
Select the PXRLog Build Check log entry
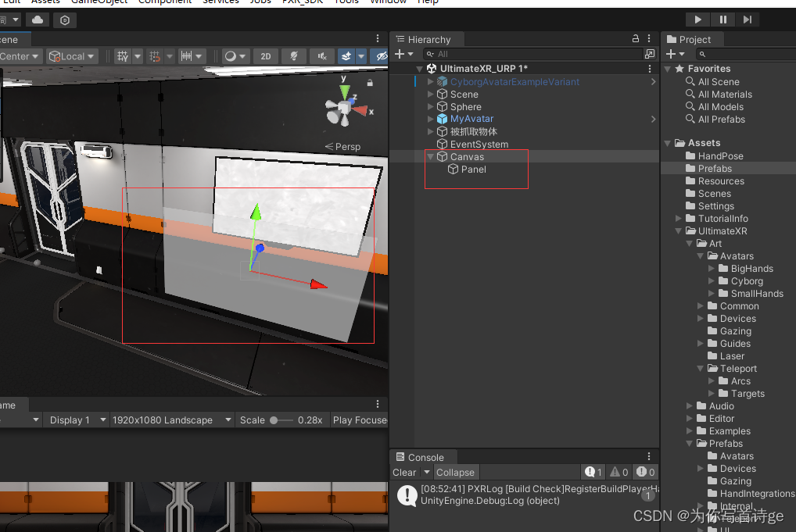point(525,495)
